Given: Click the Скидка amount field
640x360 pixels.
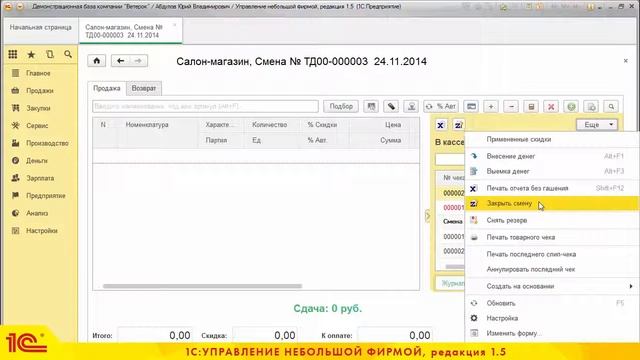Looking at the screenshot, I should [265, 335].
